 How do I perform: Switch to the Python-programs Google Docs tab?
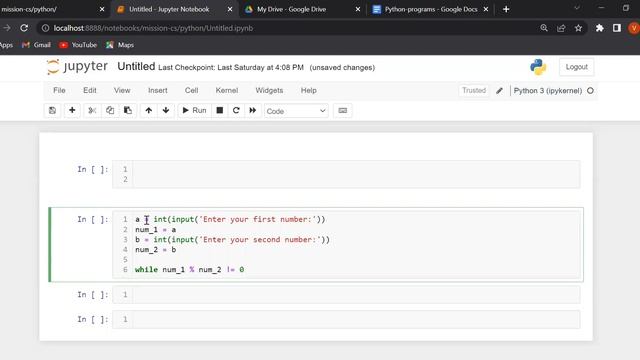431,9
